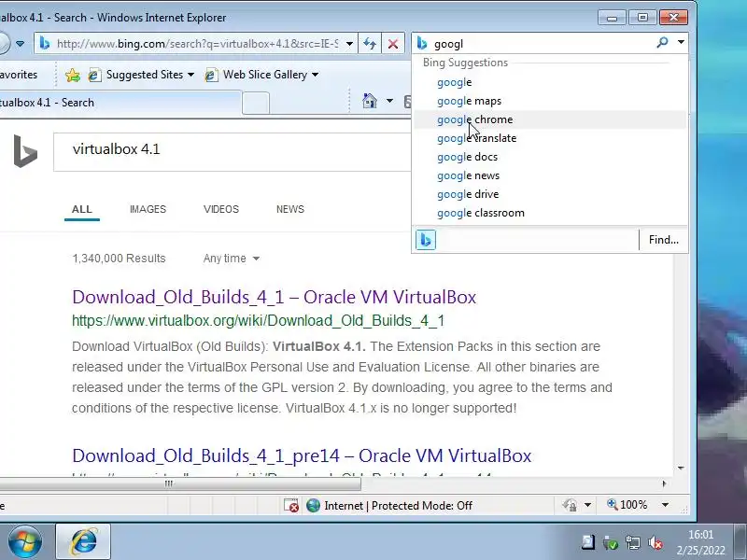
Task: Switch to the ALL results tab
Action: tap(82, 209)
